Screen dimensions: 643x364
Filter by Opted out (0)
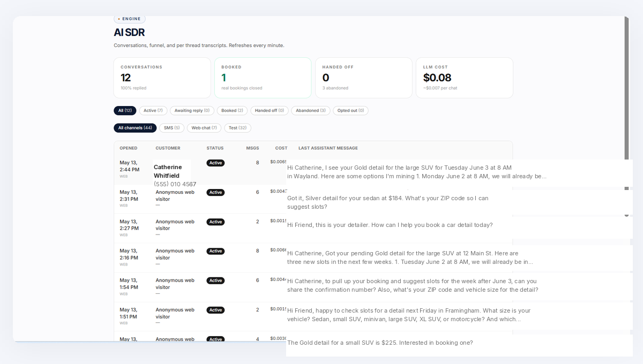[x=350, y=110]
